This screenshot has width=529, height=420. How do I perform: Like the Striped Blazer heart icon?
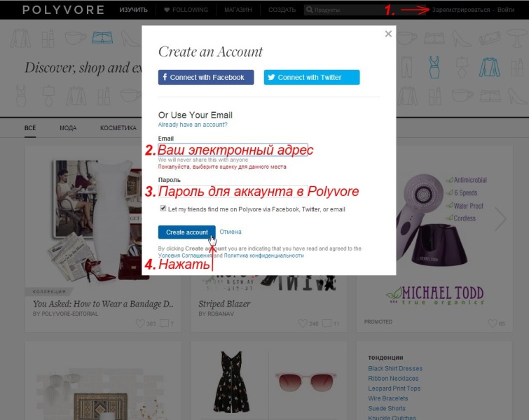coord(303,323)
